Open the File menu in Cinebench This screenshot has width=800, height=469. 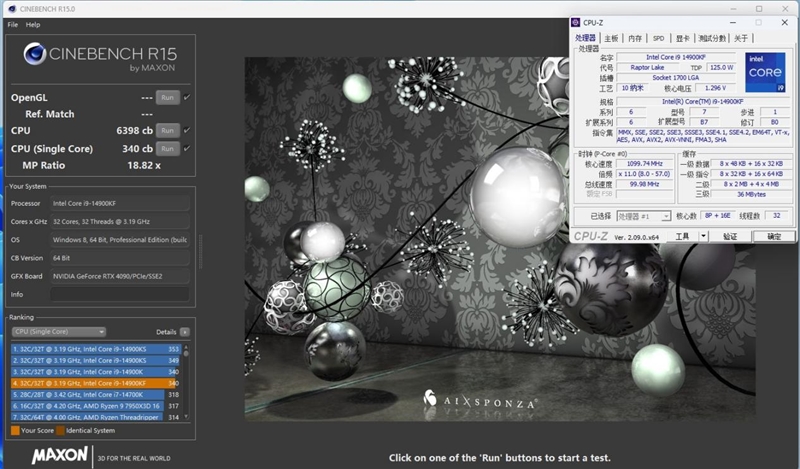[13, 24]
